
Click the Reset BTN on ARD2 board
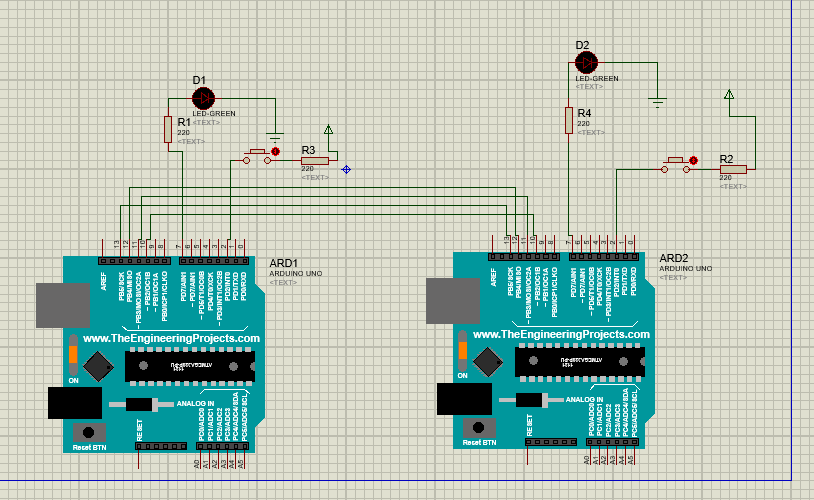479,428
